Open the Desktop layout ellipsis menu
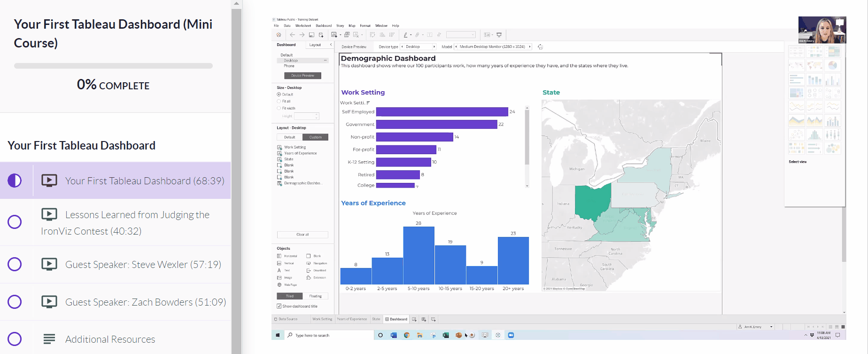 click(325, 61)
